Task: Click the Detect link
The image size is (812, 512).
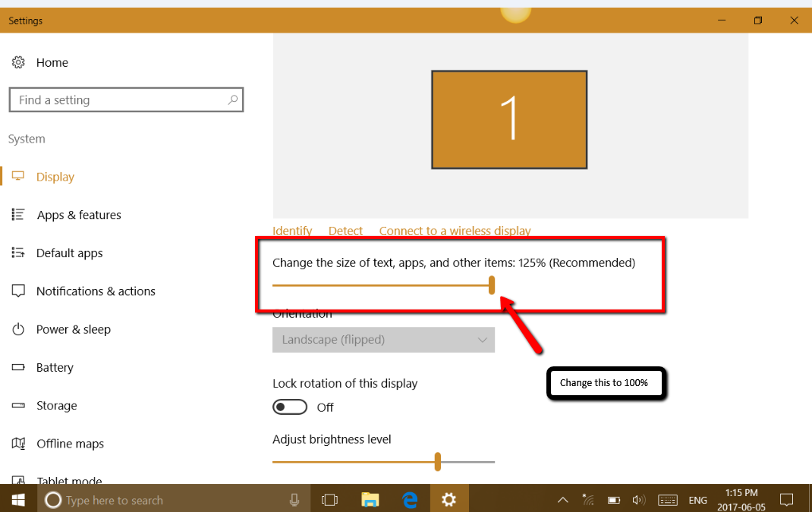Action: (345, 231)
